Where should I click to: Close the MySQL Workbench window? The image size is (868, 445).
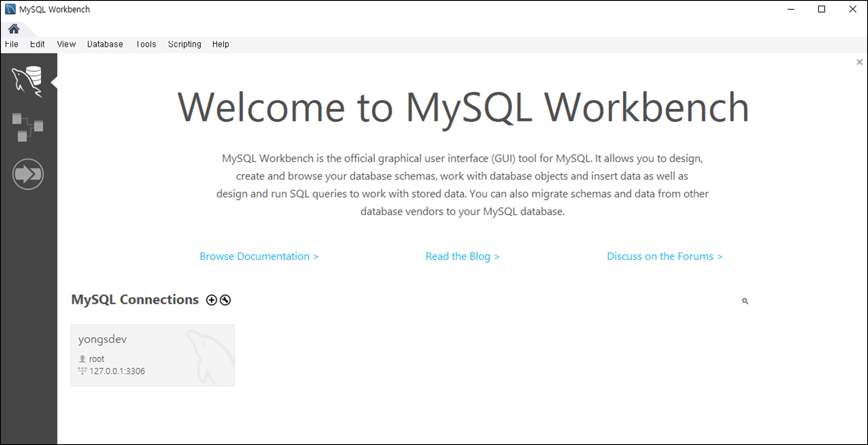(x=853, y=9)
